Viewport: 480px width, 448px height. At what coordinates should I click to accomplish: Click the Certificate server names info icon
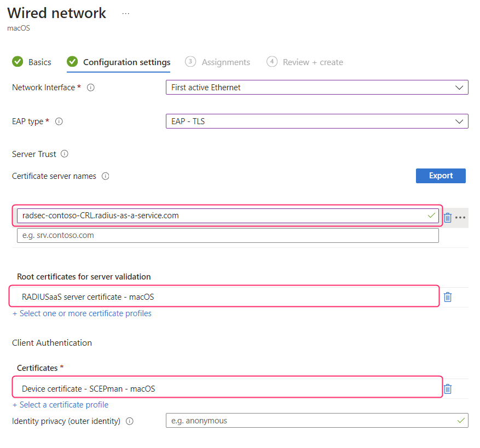[x=106, y=176]
